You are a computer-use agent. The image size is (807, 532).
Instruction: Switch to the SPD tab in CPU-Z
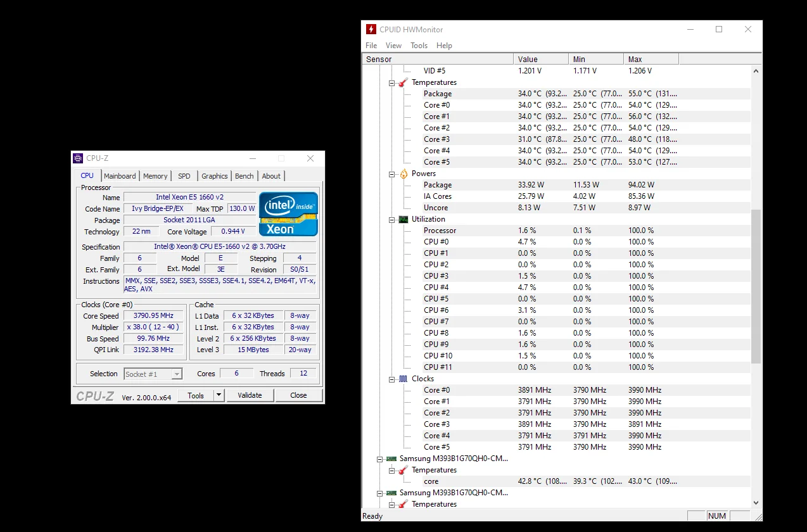pos(184,176)
